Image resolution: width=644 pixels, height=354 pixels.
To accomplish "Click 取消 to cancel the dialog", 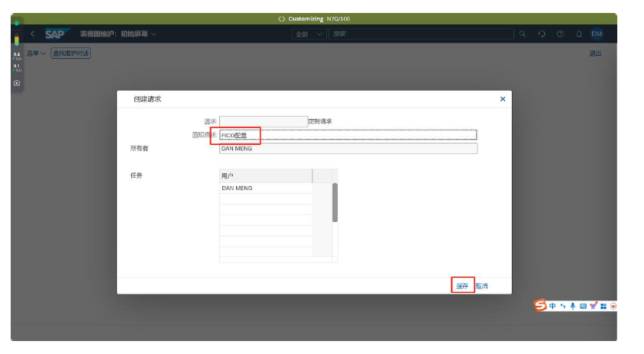I will coord(481,286).
